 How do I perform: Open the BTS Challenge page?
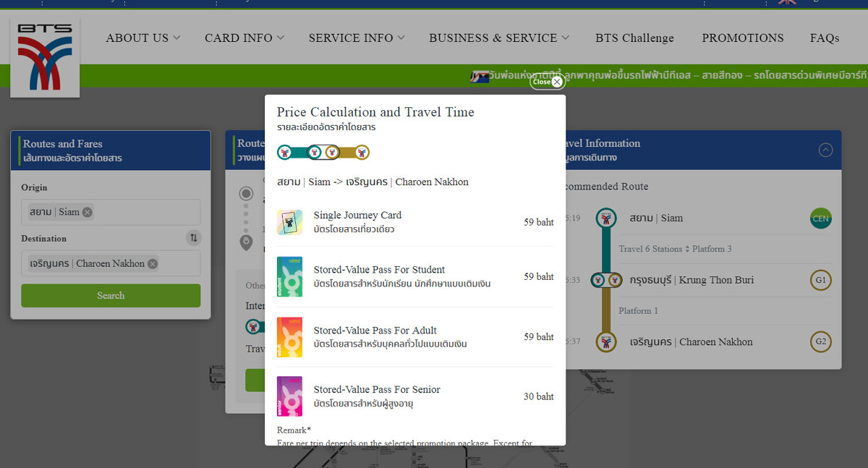pyautogui.click(x=634, y=38)
